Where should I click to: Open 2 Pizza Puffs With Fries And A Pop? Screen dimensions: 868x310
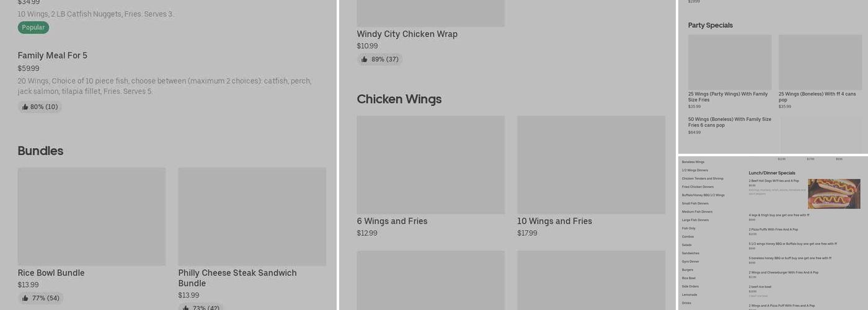773,229
